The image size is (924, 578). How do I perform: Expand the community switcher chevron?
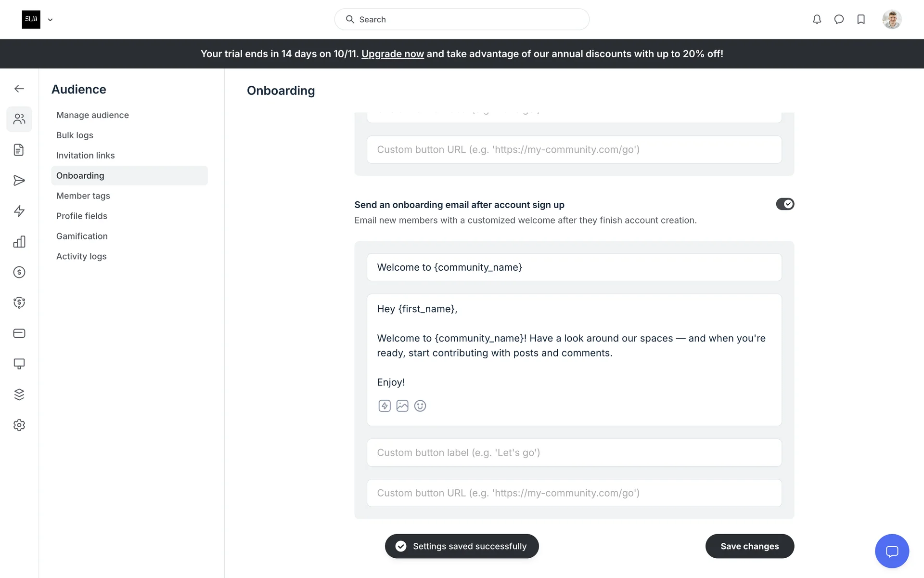tap(50, 20)
